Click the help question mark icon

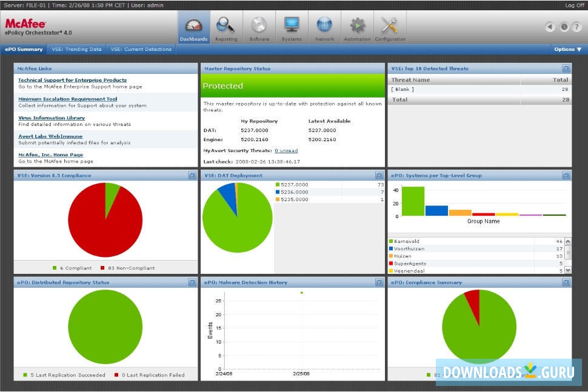click(576, 27)
